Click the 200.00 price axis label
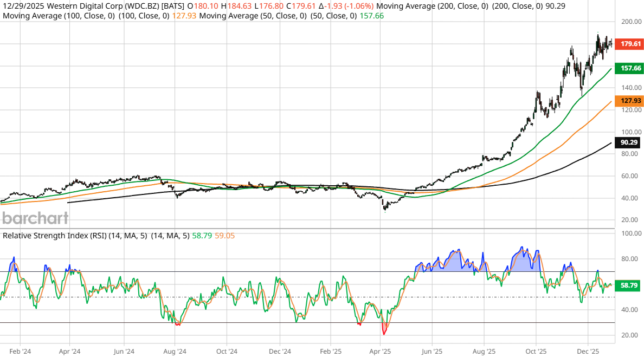Viewport: 644px width, 358px height. point(631,22)
